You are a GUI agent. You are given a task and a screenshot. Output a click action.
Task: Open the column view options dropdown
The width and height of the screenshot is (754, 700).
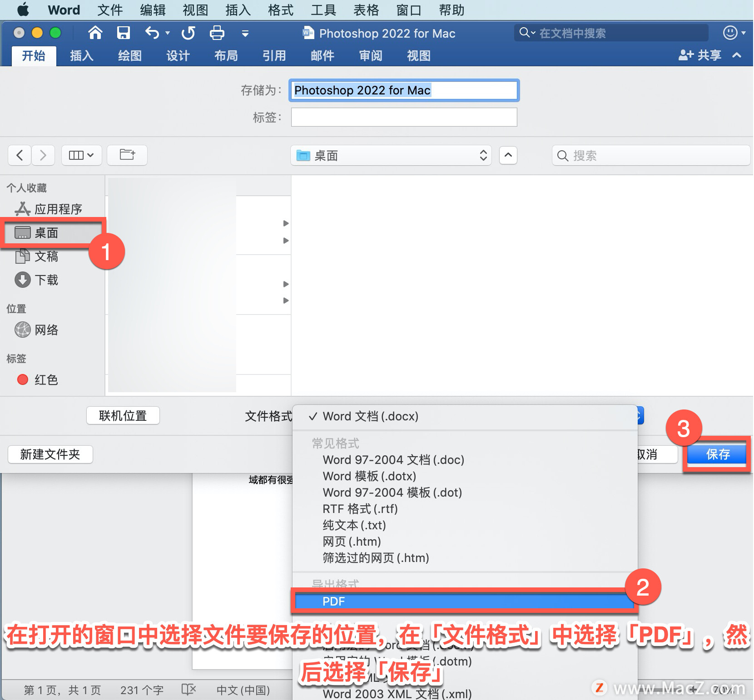(x=81, y=155)
